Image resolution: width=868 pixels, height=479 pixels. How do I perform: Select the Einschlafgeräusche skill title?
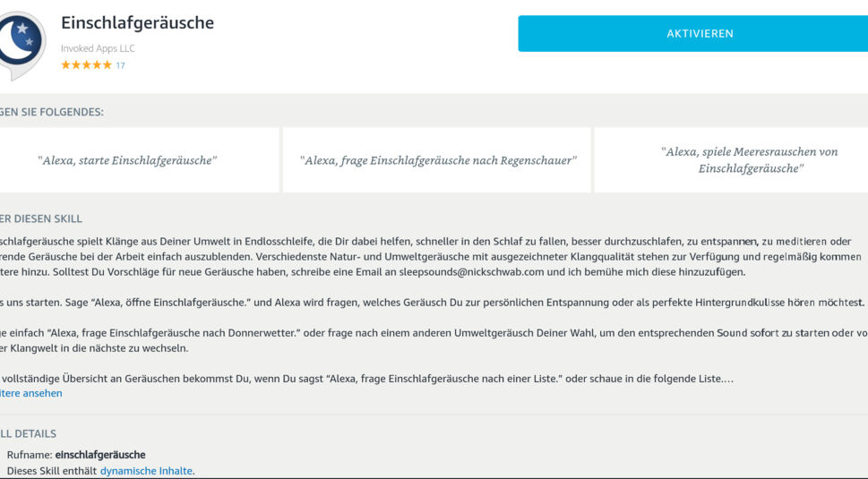coord(137,22)
